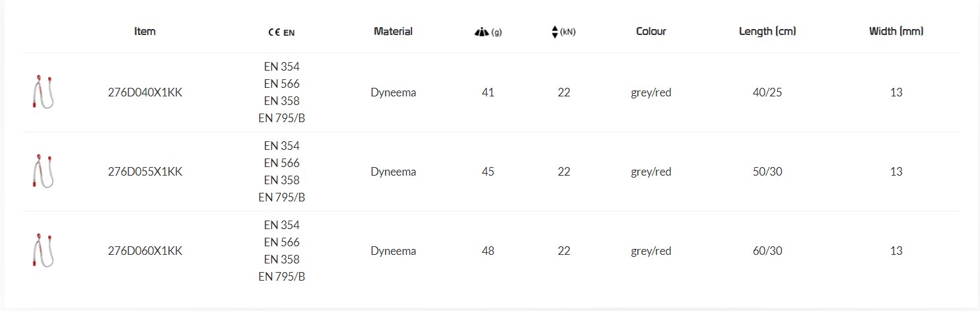
Task: Click the weight icon in the table header
Action: (x=481, y=32)
